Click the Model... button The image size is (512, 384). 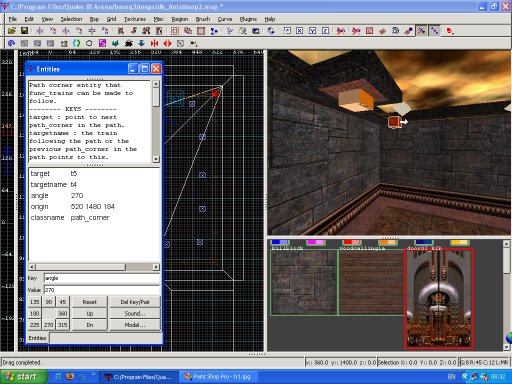tap(135, 325)
